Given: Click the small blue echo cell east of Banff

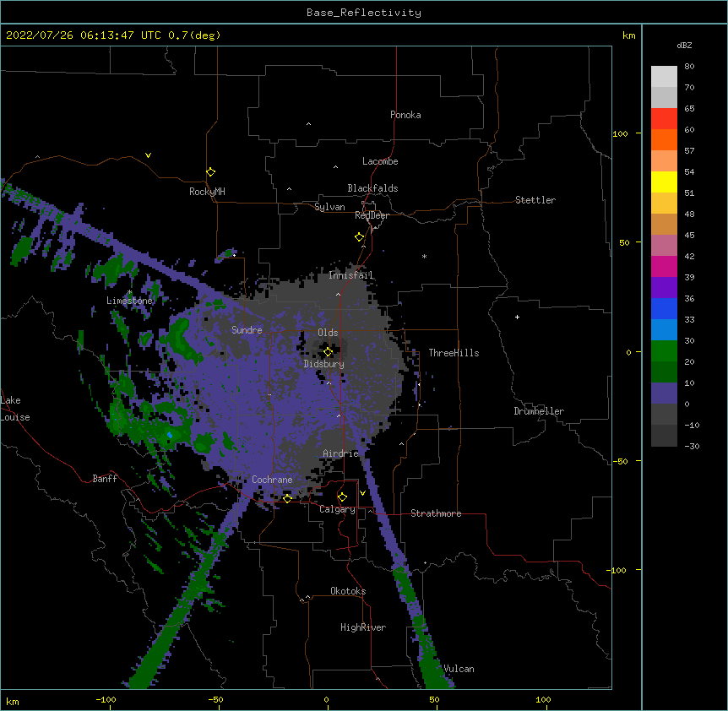Looking at the screenshot, I should [170, 435].
